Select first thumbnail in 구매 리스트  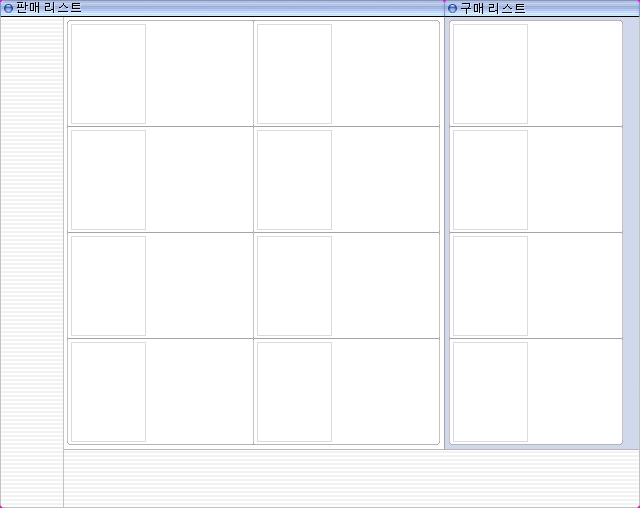point(490,74)
